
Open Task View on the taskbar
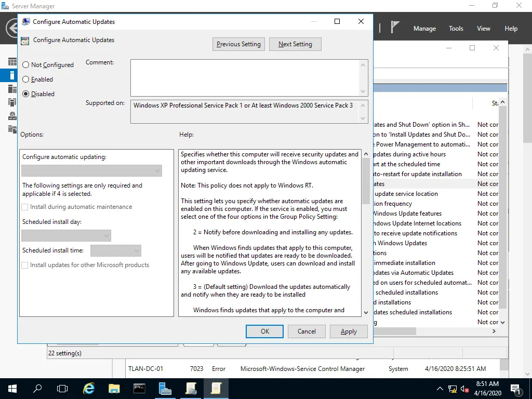point(62,388)
